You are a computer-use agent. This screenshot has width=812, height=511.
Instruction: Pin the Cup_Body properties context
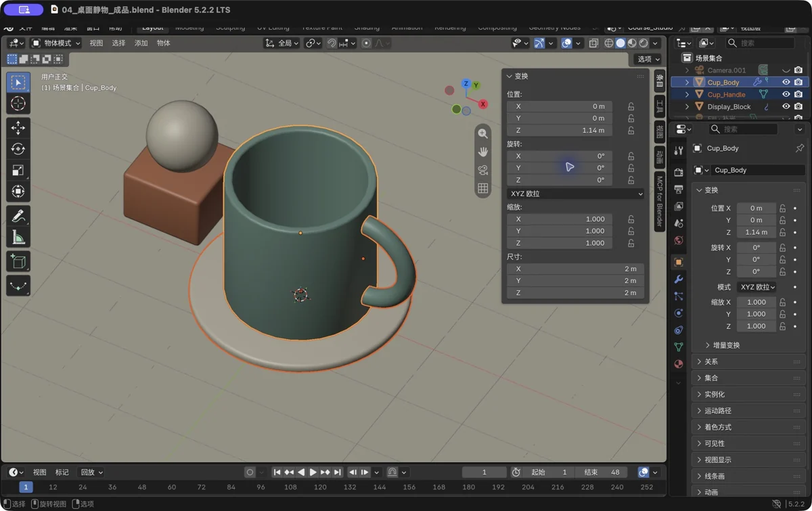[x=799, y=148]
